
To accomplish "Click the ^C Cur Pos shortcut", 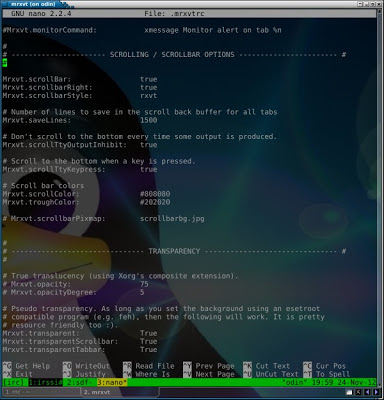I will coord(325,366).
